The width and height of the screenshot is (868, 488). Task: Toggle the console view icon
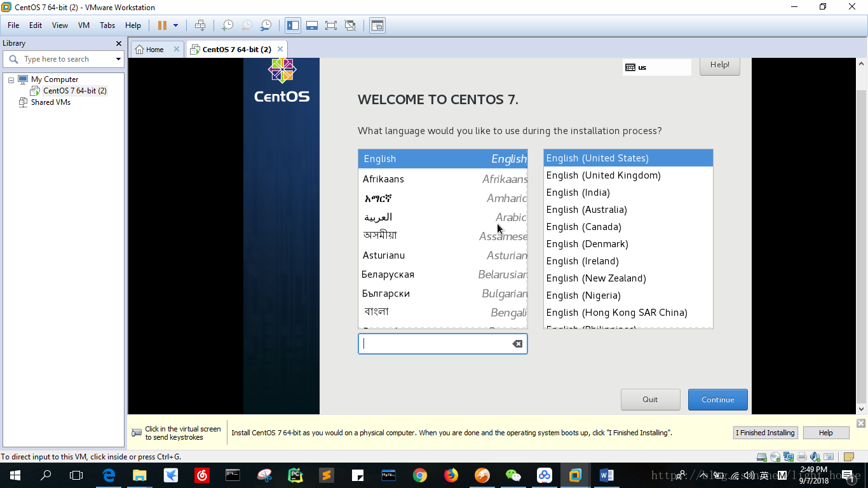[377, 25]
